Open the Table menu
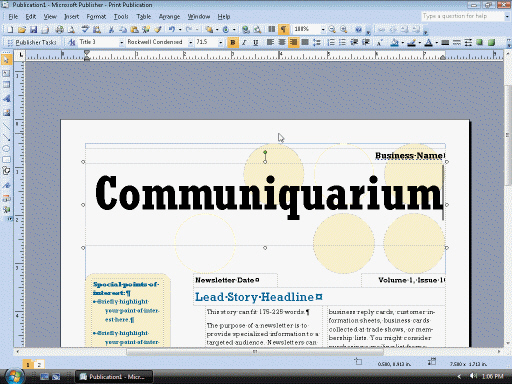Image resolution: width=512 pixels, height=384 pixels. pyautogui.click(x=143, y=16)
